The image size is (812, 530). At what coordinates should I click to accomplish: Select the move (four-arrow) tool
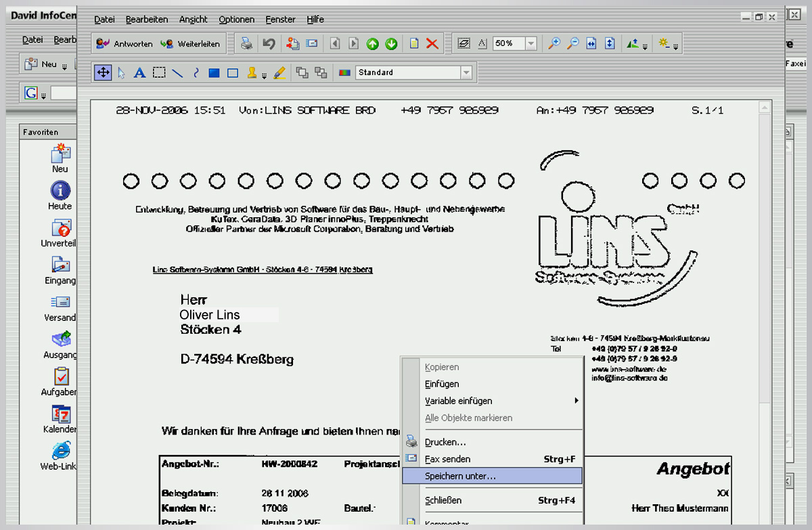(103, 72)
